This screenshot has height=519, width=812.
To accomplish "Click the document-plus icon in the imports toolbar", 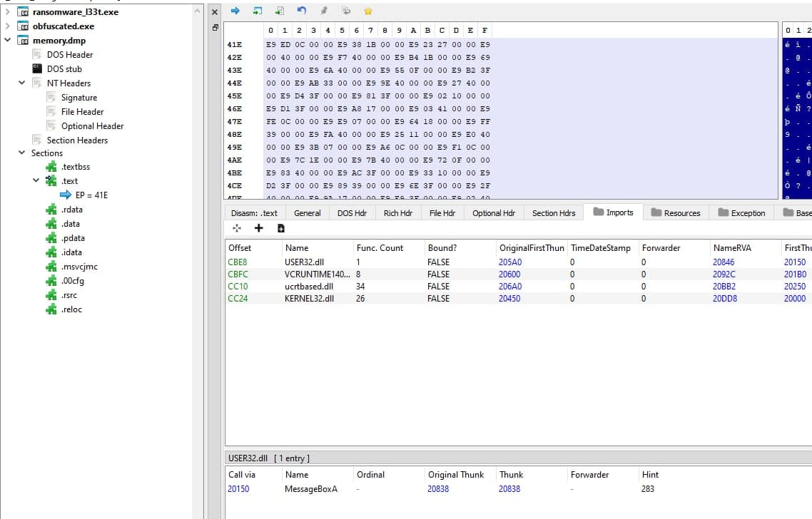I will point(281,228).
